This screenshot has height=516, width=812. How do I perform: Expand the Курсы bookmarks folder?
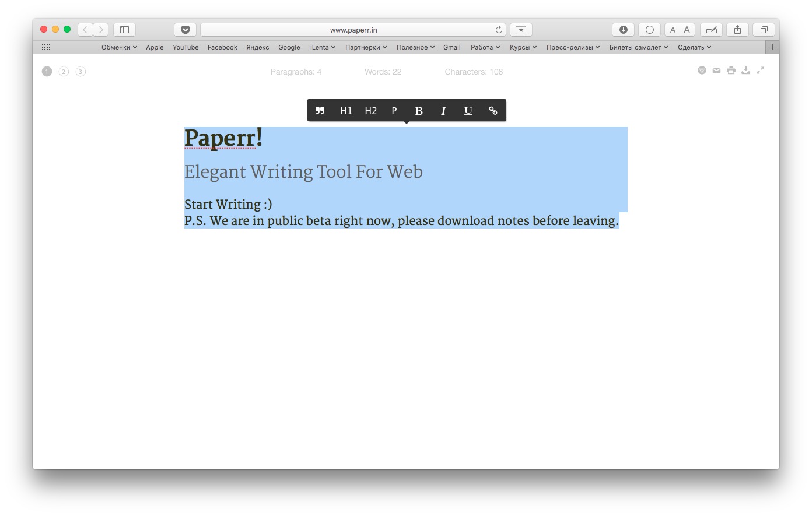pyautogui.click(x=523, y=47)
